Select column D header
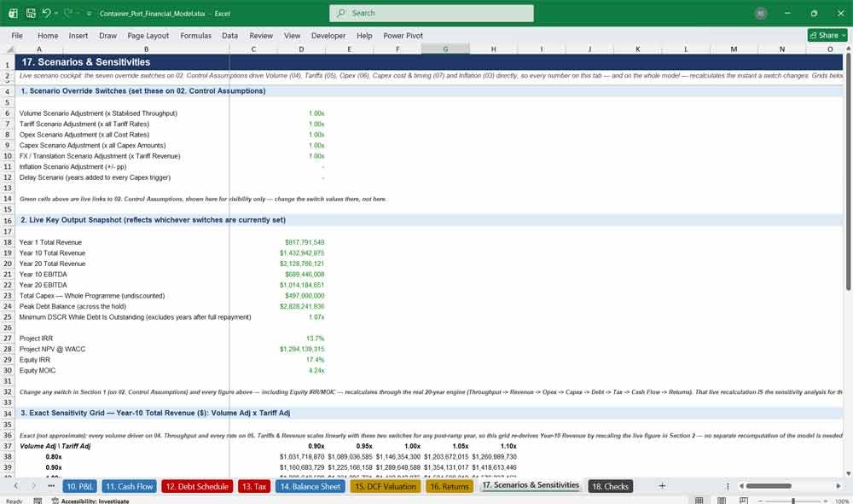Image resolution: width=853 pixels, height=504 pixels. tap(301, 49)
